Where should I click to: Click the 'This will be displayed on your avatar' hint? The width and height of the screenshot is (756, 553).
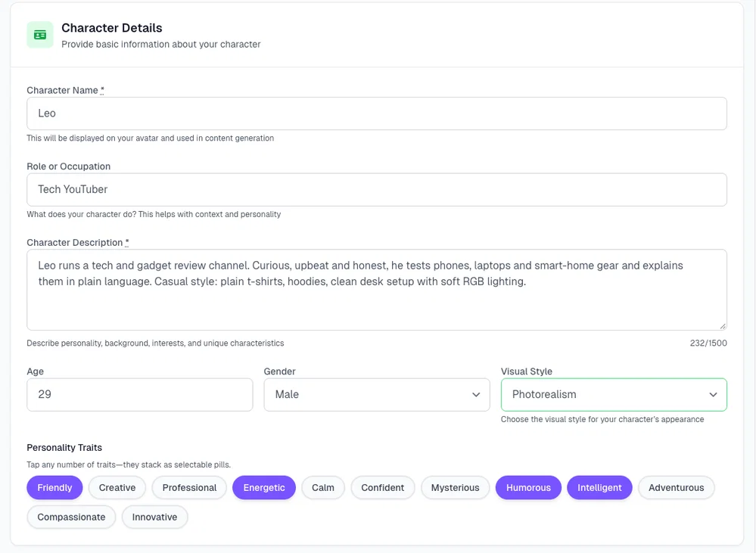pos(150,138)
